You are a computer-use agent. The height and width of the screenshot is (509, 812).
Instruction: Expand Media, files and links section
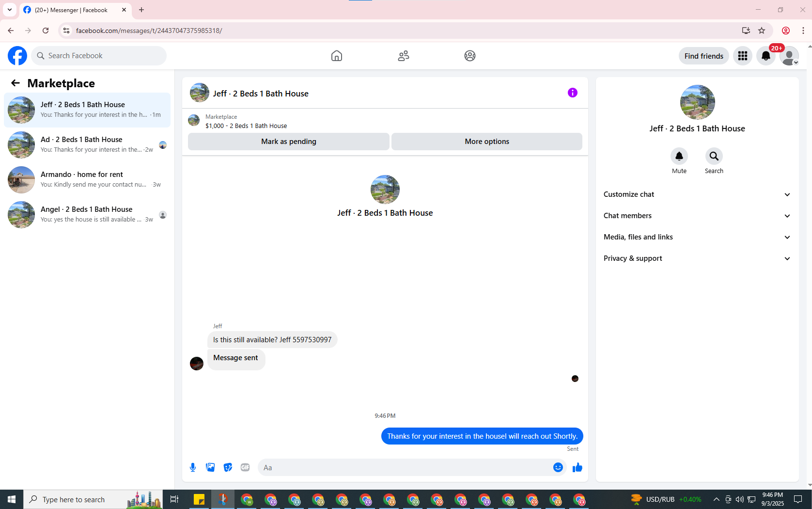[x=697, y=237]
